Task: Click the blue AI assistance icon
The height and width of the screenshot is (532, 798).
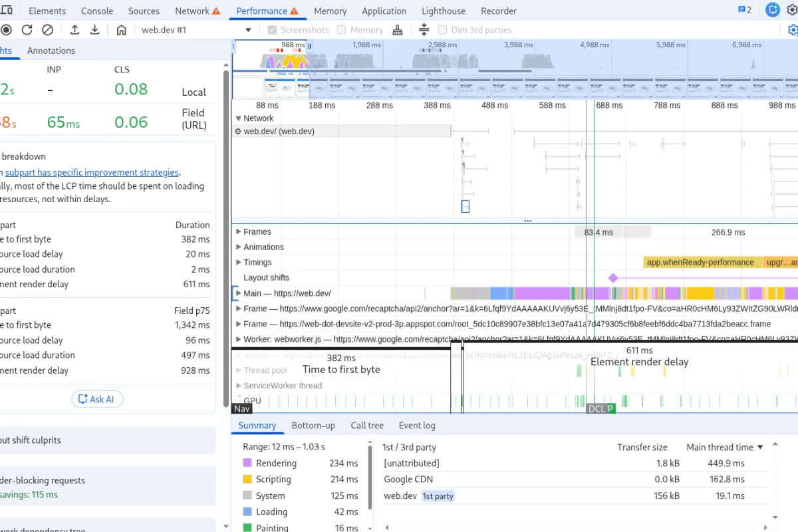Action: [772, 9]
